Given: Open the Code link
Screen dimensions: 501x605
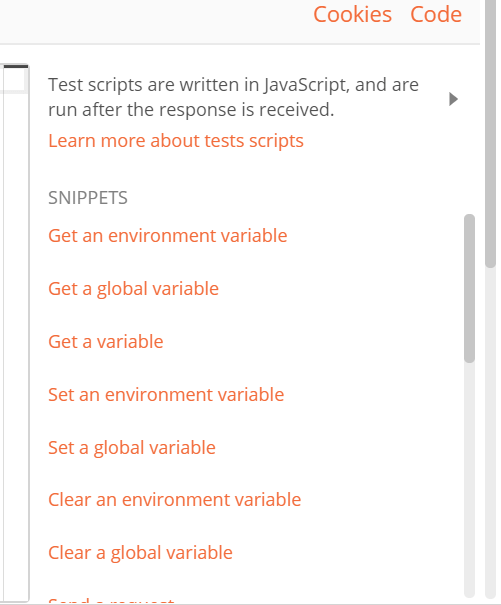Looking at the screenshot, I should click(436, 15).
